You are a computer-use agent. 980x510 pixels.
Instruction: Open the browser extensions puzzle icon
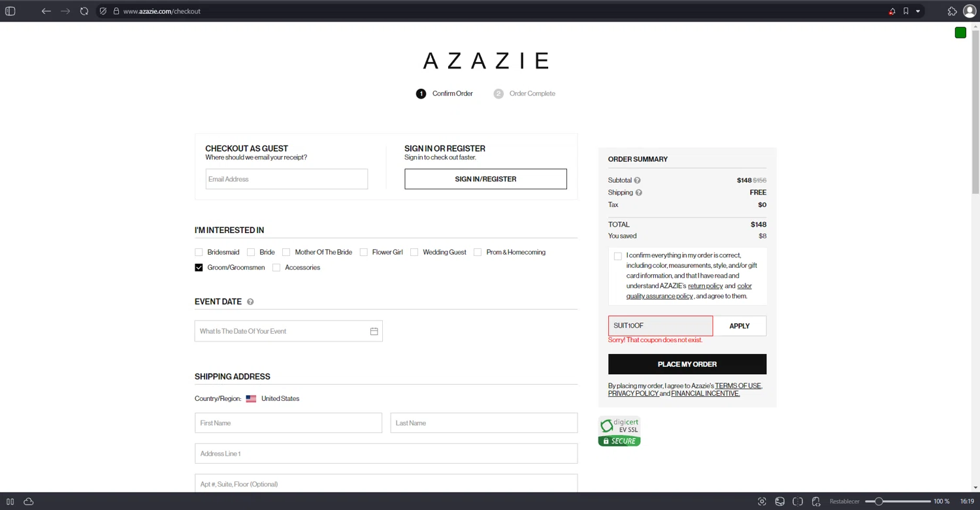click(952, 11)
